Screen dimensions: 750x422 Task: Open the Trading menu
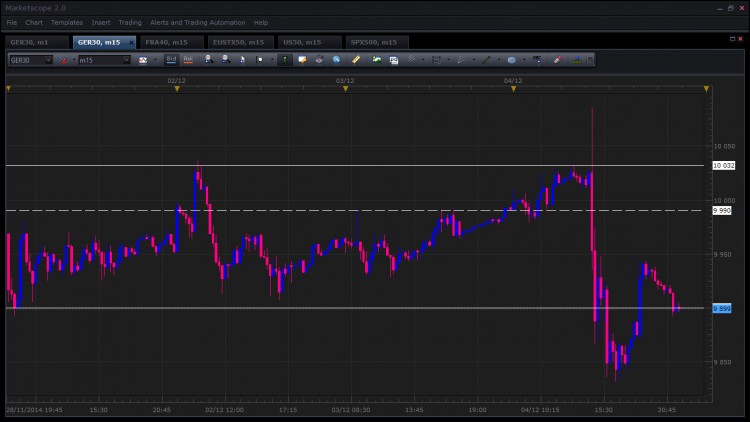(130, 22)
